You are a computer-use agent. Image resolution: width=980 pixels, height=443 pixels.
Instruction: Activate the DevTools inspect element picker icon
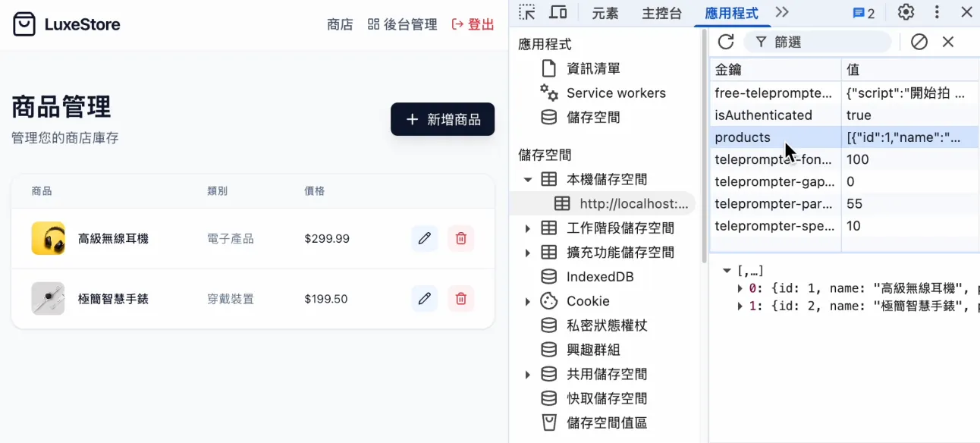point(526,12)
